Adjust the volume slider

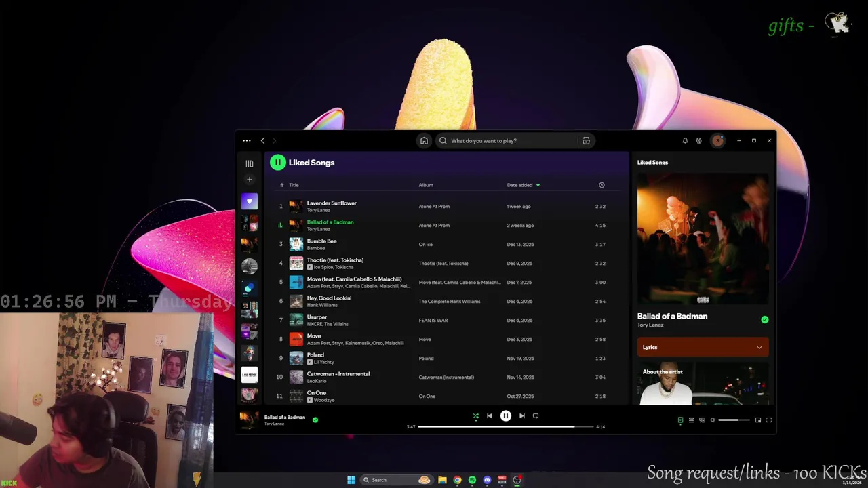(734, 420)
